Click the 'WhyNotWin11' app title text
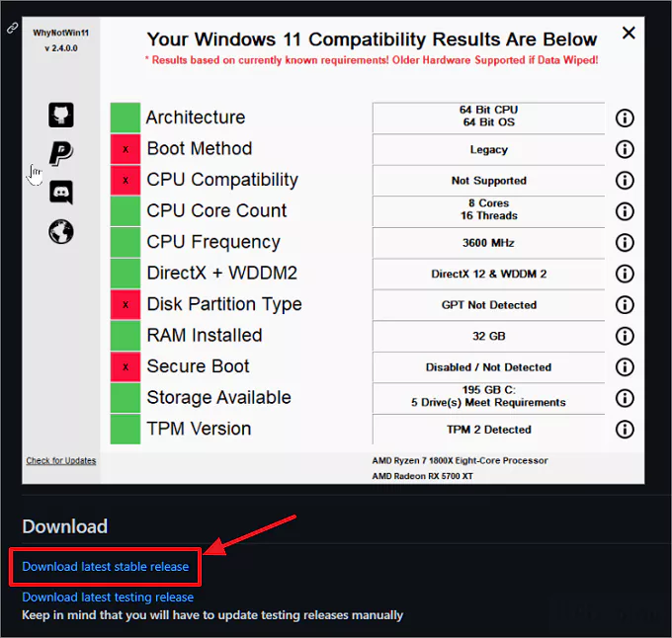 click(x=61, y=33)
